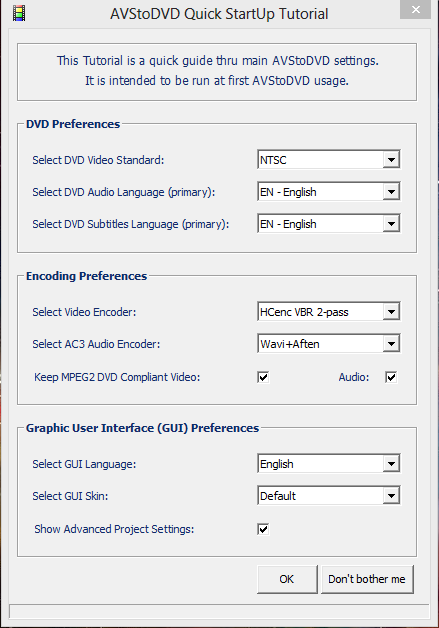Viewport: 439px width, 628px height.
Task: Click the OK button
Action: [x=287, y=579]
